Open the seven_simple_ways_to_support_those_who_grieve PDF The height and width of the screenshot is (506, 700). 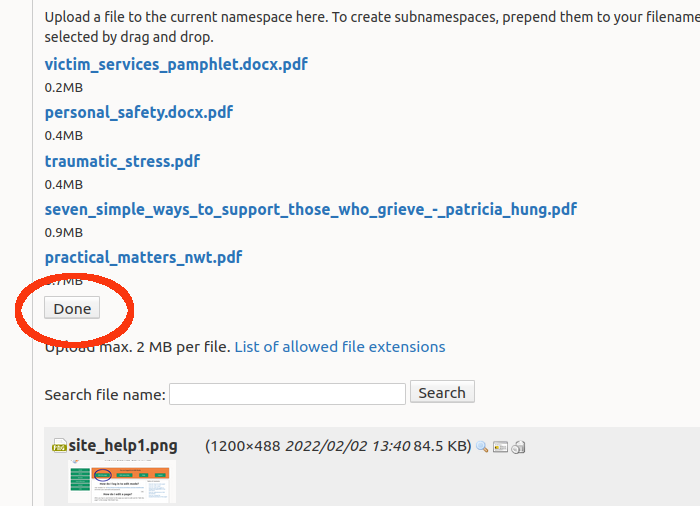point(310,209)
